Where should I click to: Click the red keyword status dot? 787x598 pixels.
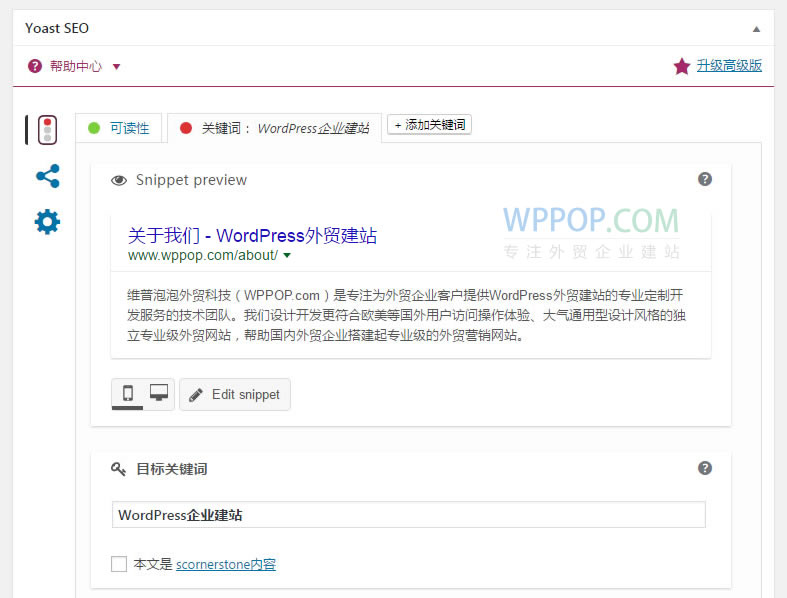[186, 128]
